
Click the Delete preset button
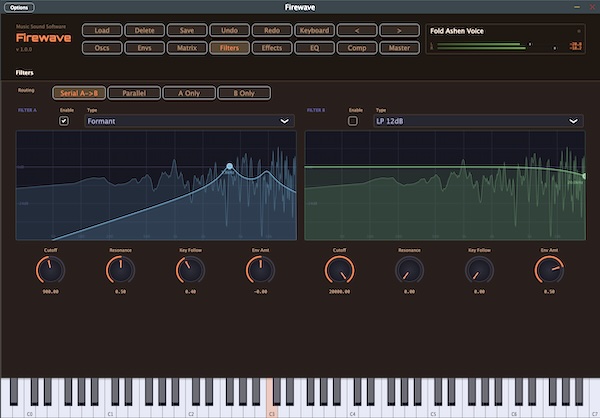145,30
